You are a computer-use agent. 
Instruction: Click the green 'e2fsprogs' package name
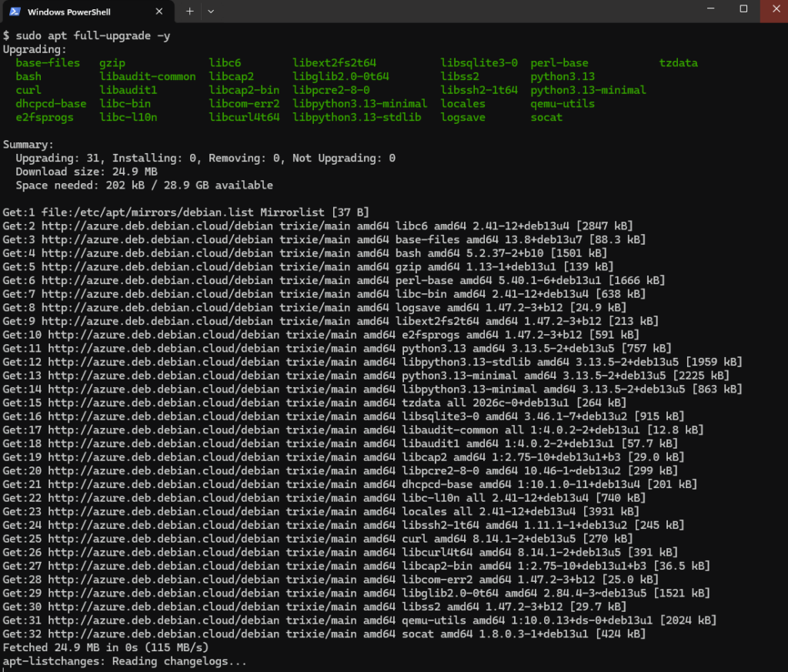tap(44, 117)
